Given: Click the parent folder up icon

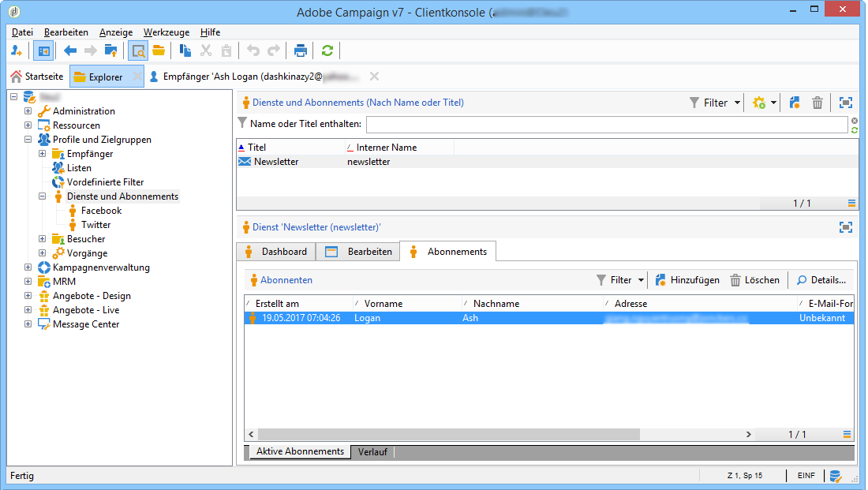Looking at the screenshot, I should tap(110, 51).
